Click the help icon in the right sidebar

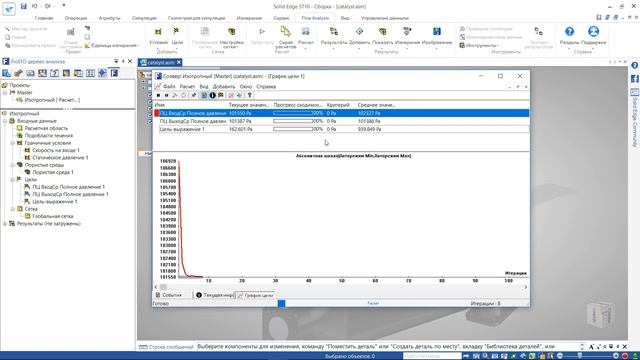635,65
